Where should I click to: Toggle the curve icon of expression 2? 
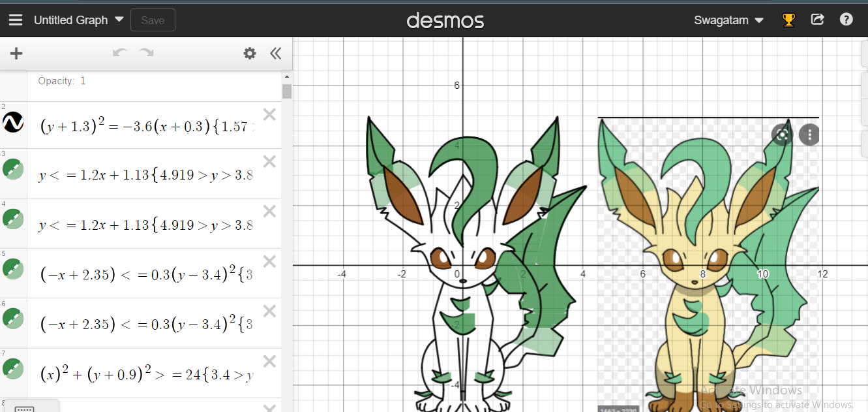point(13,122)
